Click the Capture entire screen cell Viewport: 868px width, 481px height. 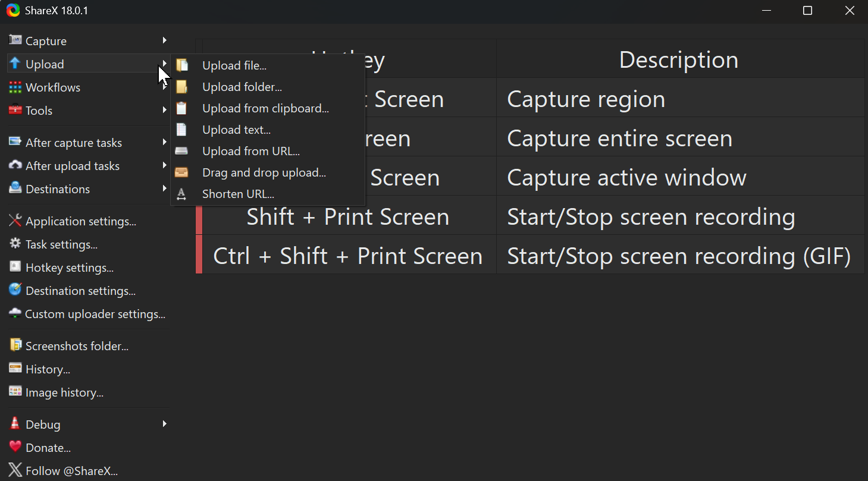click(680, 138)
